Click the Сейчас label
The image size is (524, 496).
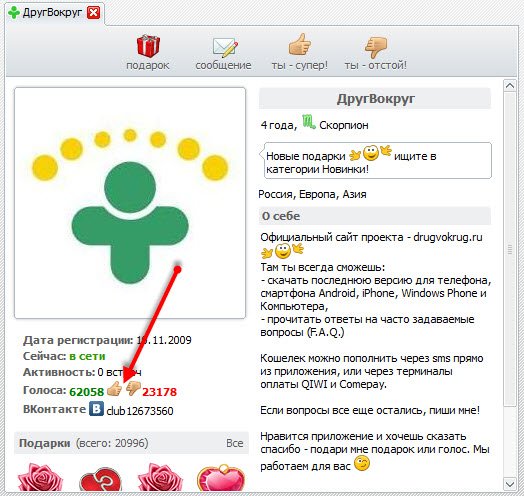point(45,356)
